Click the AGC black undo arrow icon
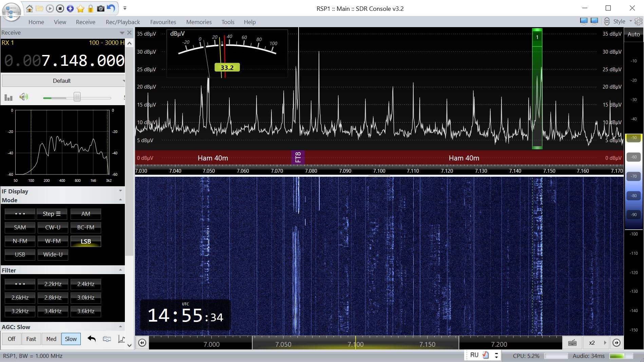The image size is (644, 362). coord(92,339)
